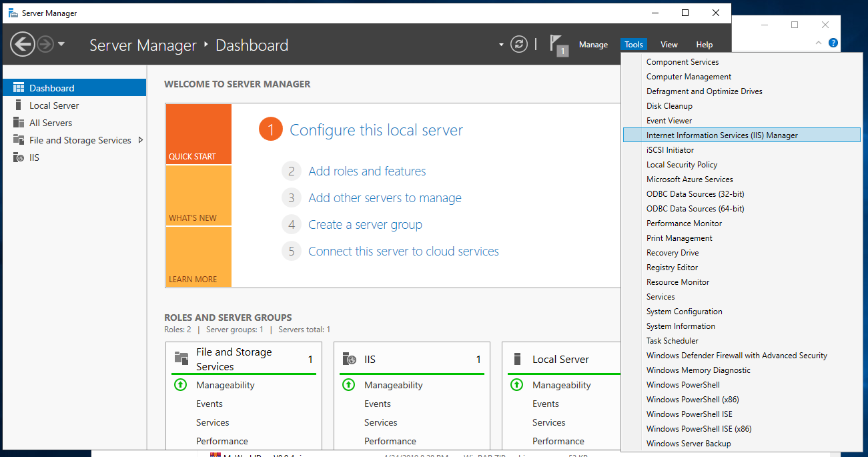Open the File and Storage Services tile header

pos(244,359)
